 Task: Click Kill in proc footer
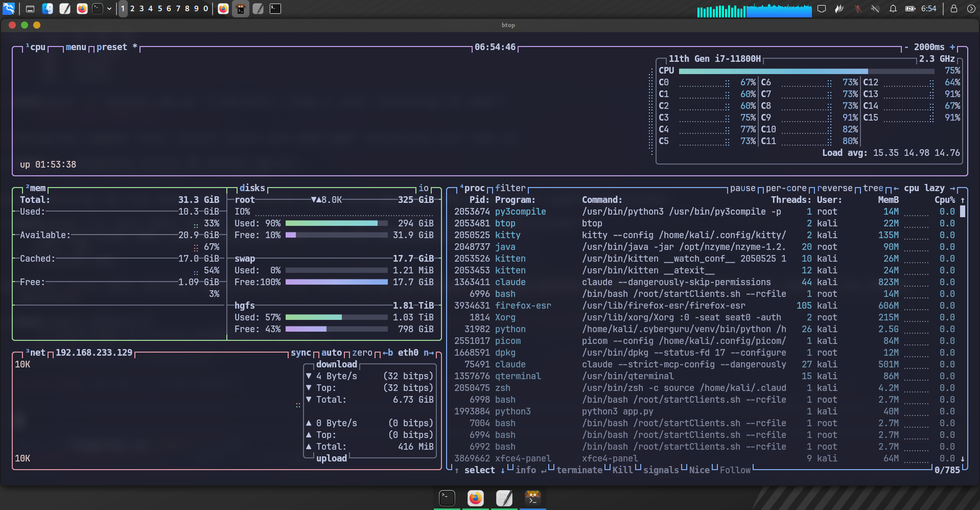coord(623,470)
